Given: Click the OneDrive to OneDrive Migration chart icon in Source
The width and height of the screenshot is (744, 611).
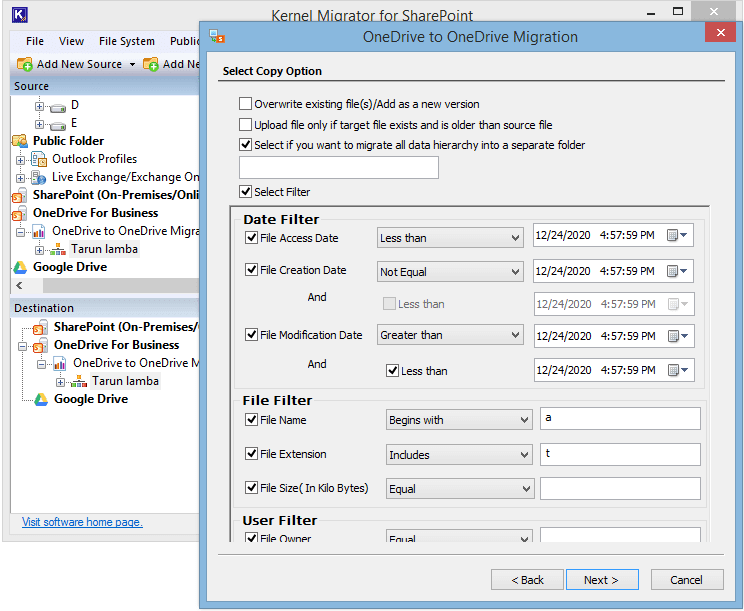Looking at the screenshot, I should point(39,231).
